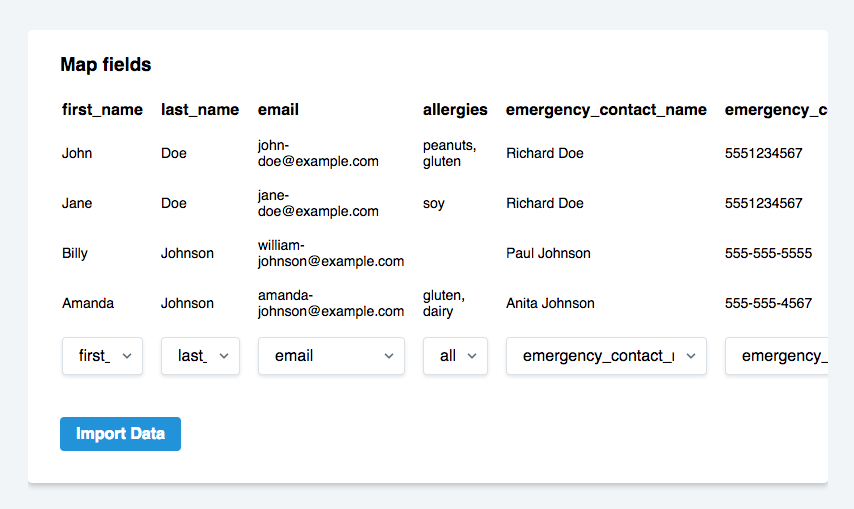Expand the email field mapping dropdown
854x509 pixels.
click(x=331, y=356)
